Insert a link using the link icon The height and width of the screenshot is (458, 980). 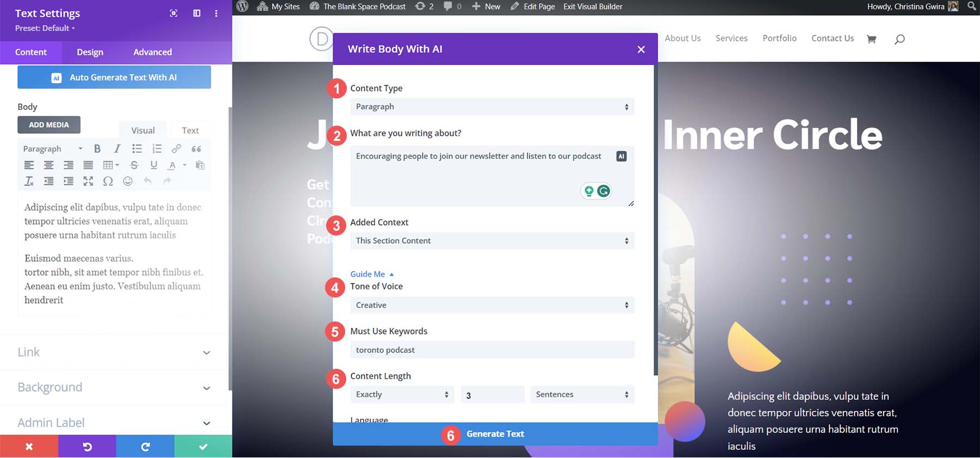[x=176, y=148]
